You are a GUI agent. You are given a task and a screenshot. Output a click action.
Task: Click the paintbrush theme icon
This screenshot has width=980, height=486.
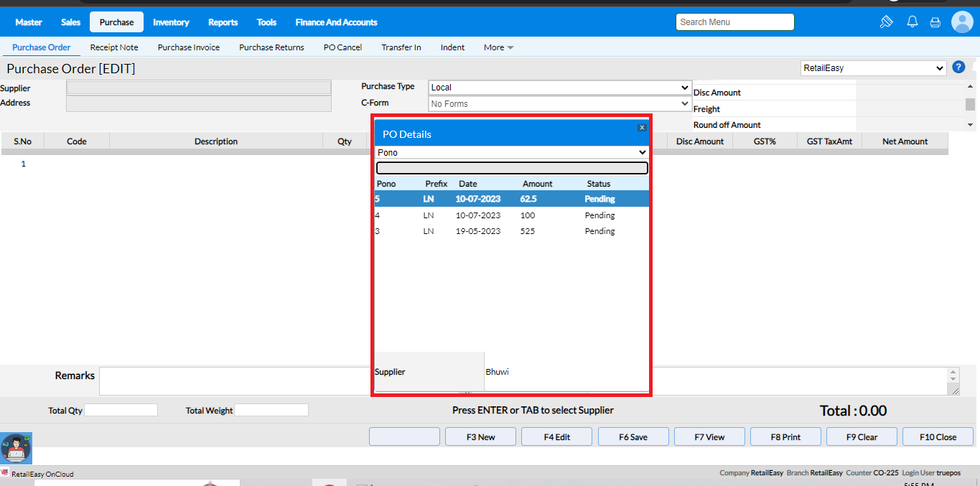pos(886,22)
